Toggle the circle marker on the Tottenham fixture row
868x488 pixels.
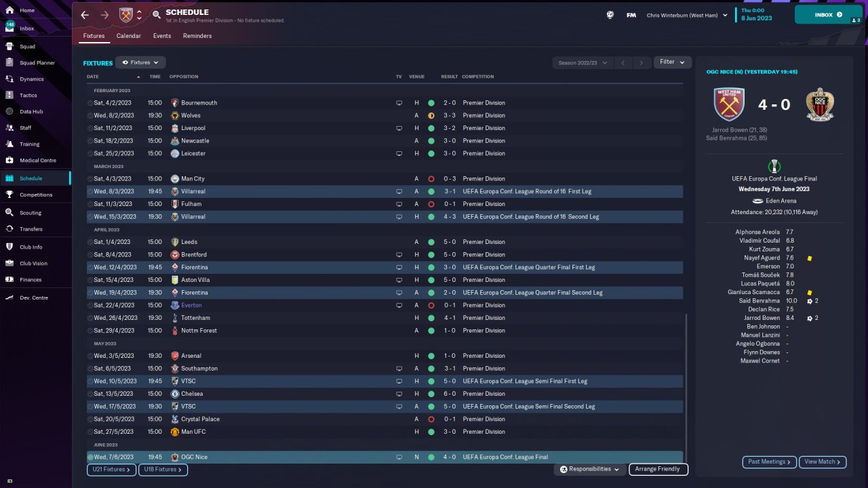point(90,318)
